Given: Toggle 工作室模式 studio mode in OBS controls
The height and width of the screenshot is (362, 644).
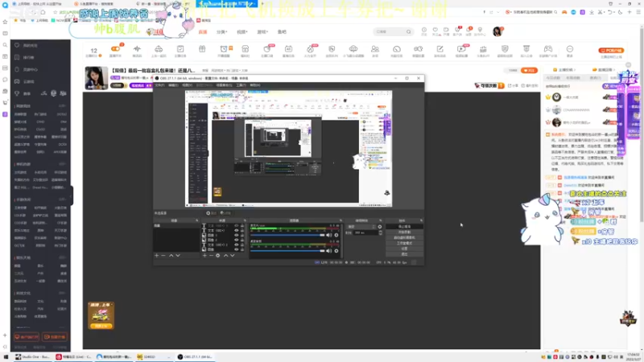Looking at the screenshot, I should 405,243.
